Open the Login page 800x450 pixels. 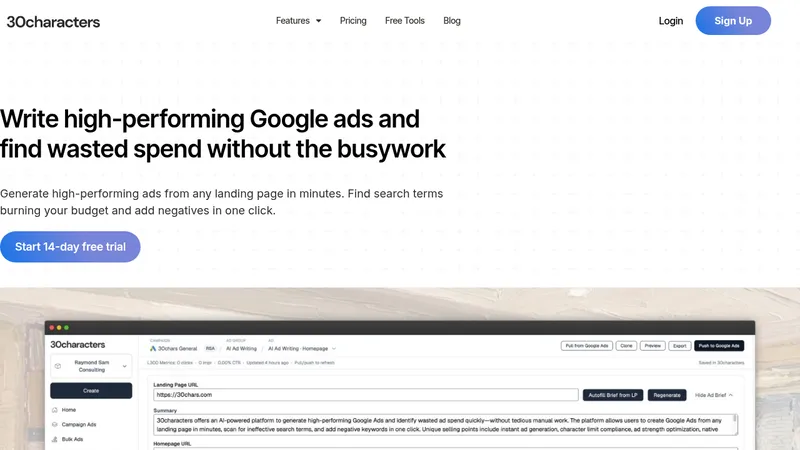pos(670,21)
